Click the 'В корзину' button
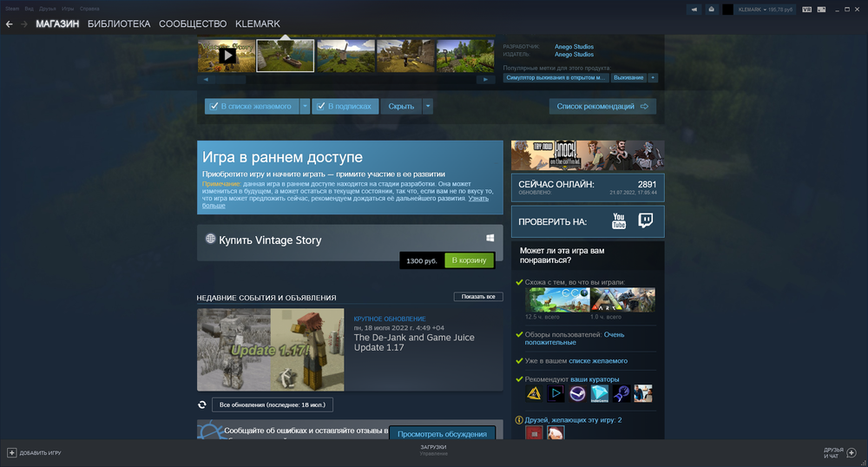 coord(469,260)
